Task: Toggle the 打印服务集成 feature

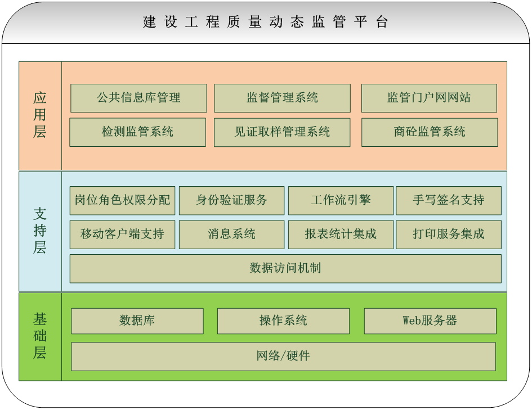Action: [x=449, y=235]
